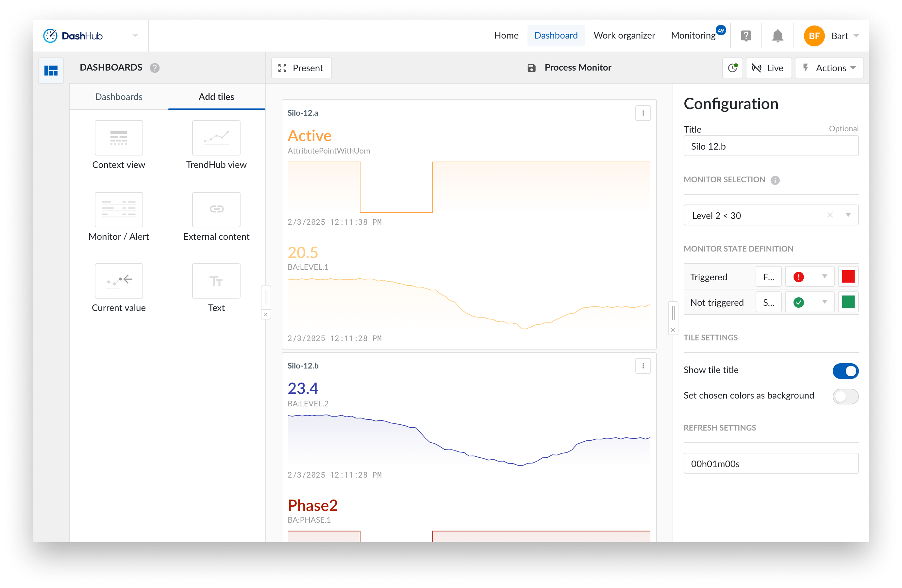Open the Level 2 < 30 monitor dropdown

click(x=848, y=215)
